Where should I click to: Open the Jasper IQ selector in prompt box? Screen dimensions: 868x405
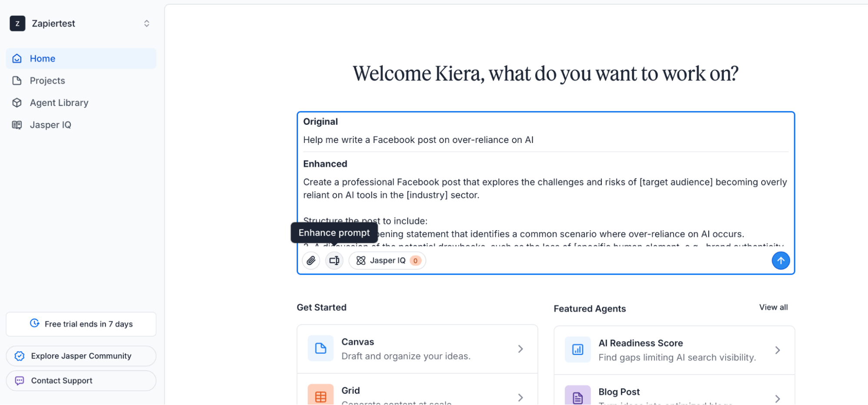(387, 261)
